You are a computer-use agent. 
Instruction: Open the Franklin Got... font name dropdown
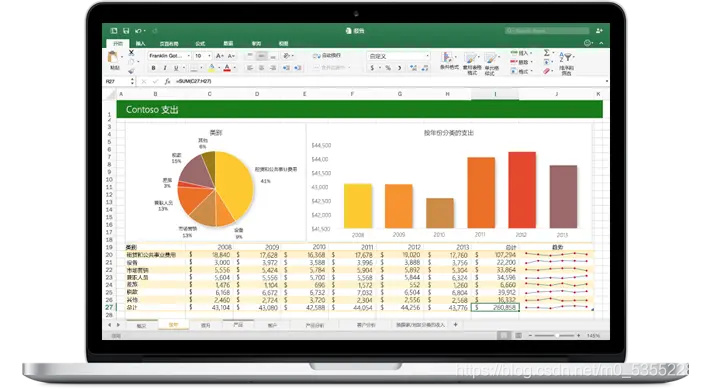[x=169, y=56]
